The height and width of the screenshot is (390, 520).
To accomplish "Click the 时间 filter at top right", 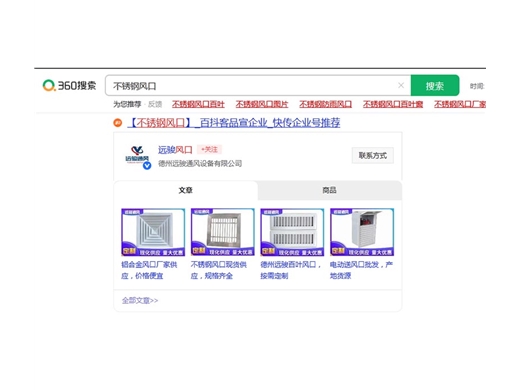I will [x=477, y=86].
